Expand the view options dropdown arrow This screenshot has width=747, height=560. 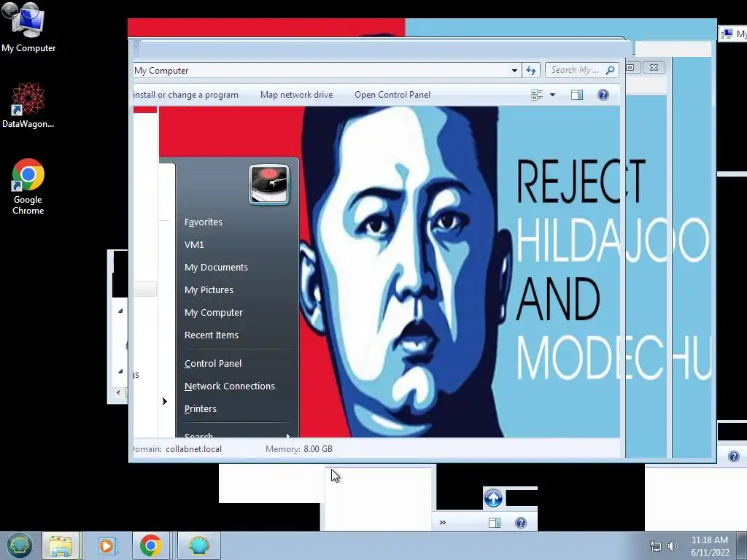[553, 95]
